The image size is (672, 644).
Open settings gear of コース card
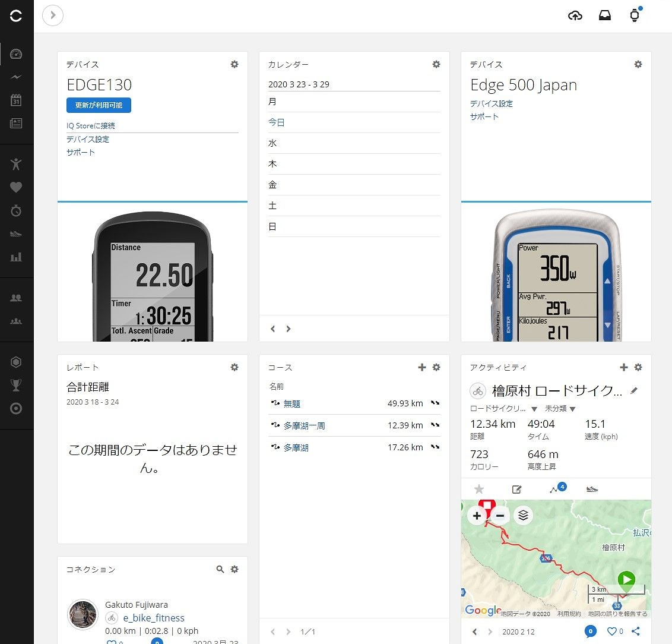[x=436, y=367]
